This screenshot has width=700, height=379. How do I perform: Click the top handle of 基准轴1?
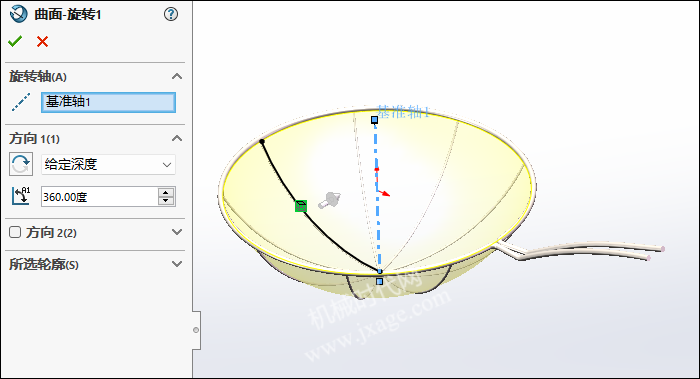click(375, 120)
